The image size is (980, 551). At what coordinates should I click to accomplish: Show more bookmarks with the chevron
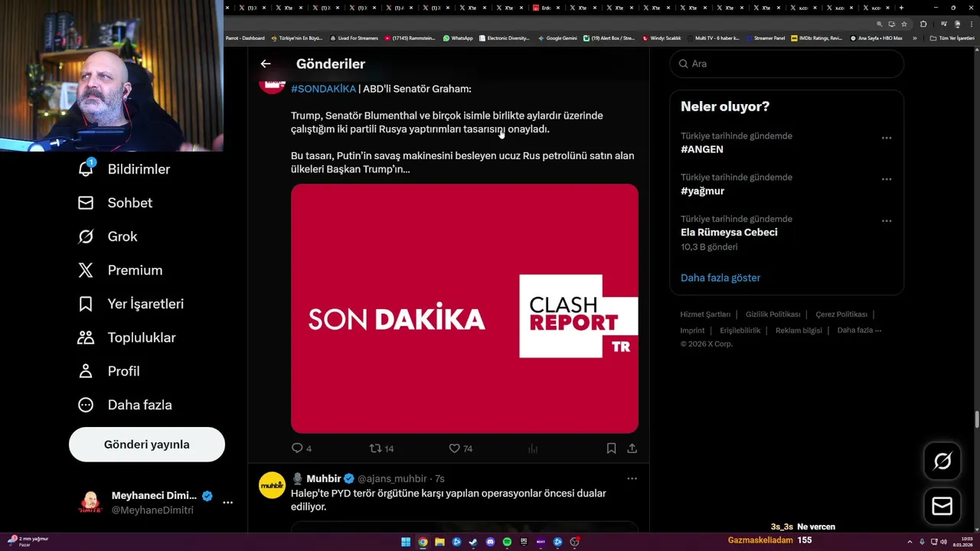click(x=914, y=38)
